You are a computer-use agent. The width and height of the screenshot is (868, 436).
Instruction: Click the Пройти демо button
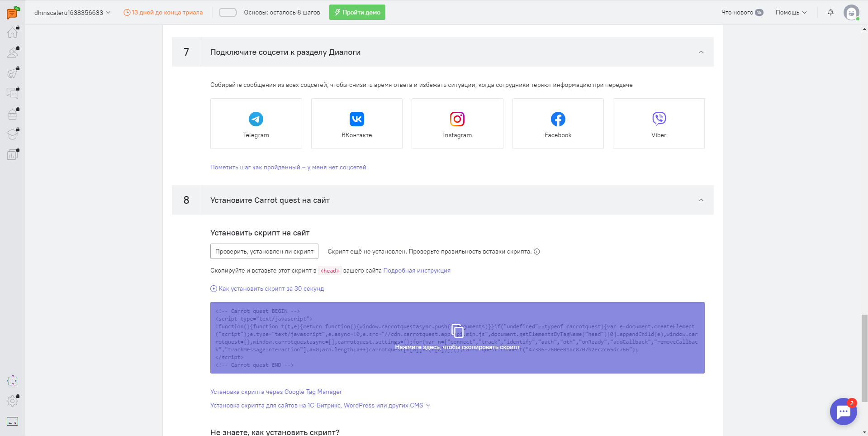[x=357, y=12]
